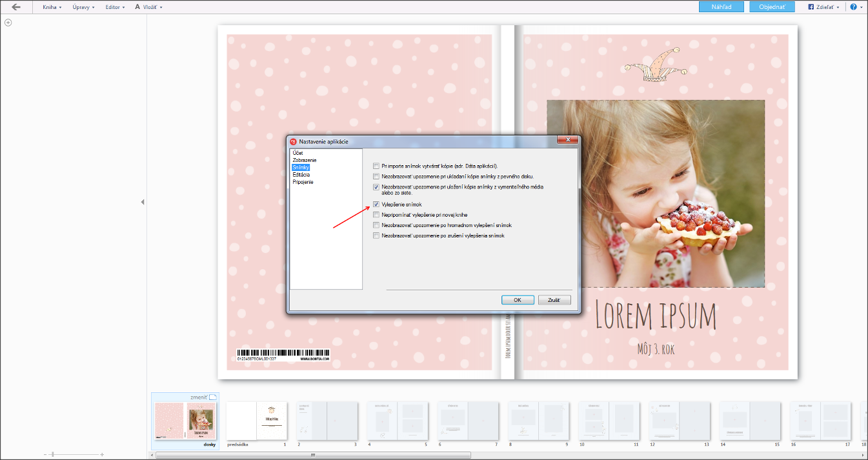This screenshot has height=460, width=868.
Task: Click the barcode on back cover
Action: coord(283,354)
